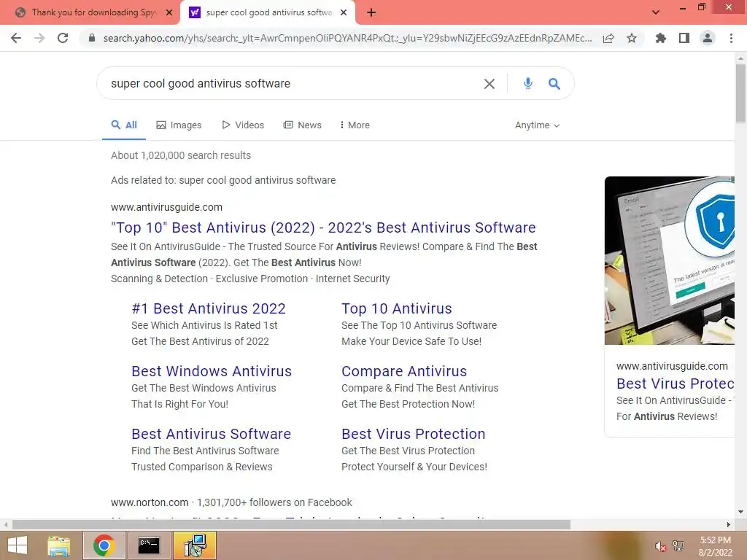This screenshot has height=560, width=747.
Task: Click the www.norton.com result URL
Action: coord(150,502)
